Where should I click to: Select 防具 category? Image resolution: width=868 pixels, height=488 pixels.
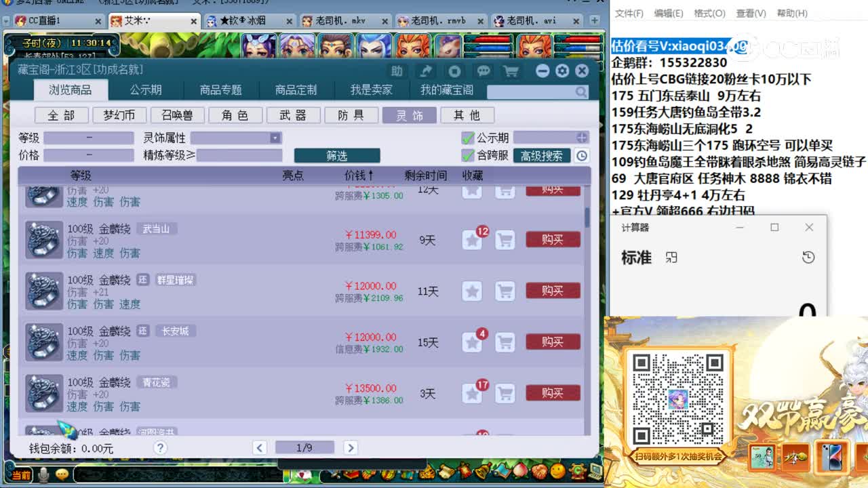point(351,115)
